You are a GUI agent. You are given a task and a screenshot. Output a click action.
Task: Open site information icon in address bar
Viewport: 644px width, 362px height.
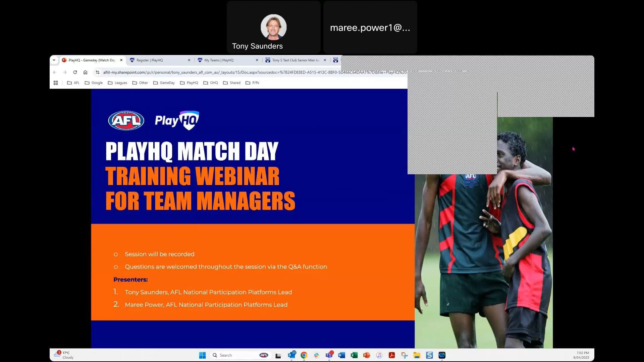pos(98,72)
